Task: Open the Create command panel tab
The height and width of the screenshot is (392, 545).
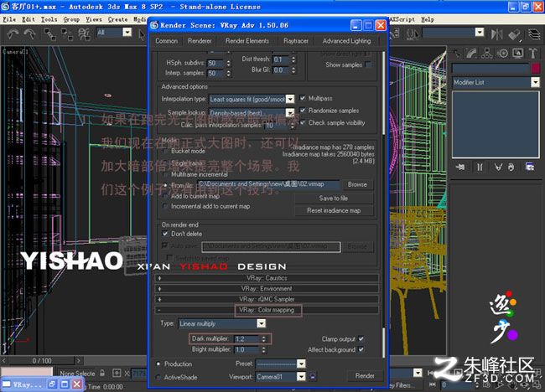Action: pos(457,53)
